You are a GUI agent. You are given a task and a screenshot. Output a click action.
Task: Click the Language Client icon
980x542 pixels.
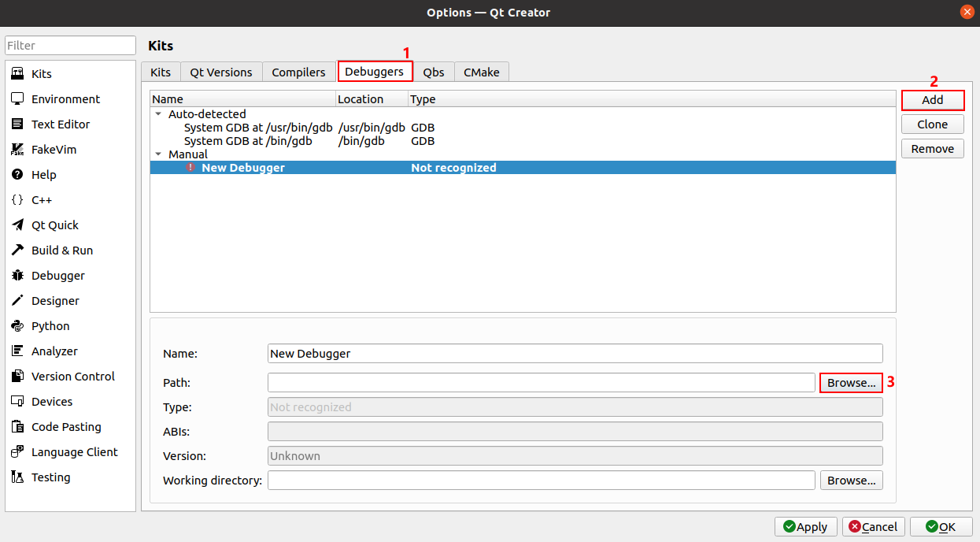[17, 452]
